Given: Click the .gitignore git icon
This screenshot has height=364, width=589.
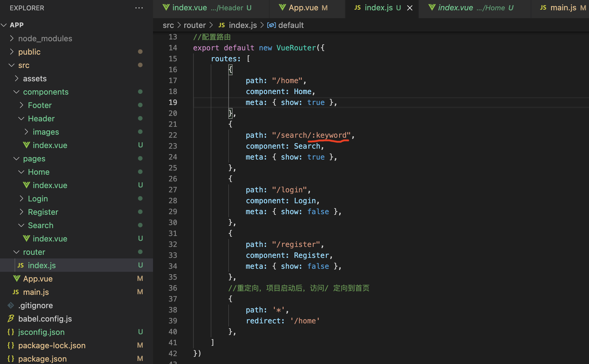Looking at the screenshot, I should click(11, 305).
